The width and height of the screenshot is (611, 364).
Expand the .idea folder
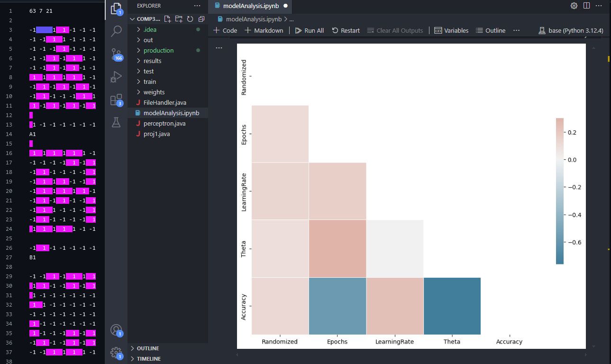(x=168, y=29)
